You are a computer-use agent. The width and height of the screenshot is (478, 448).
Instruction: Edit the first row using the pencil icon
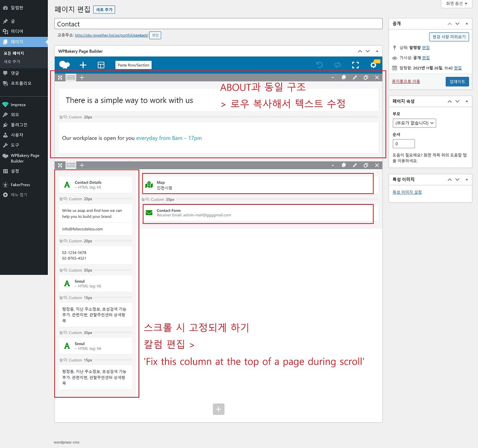pyautogui.click(x=354, y=77)
